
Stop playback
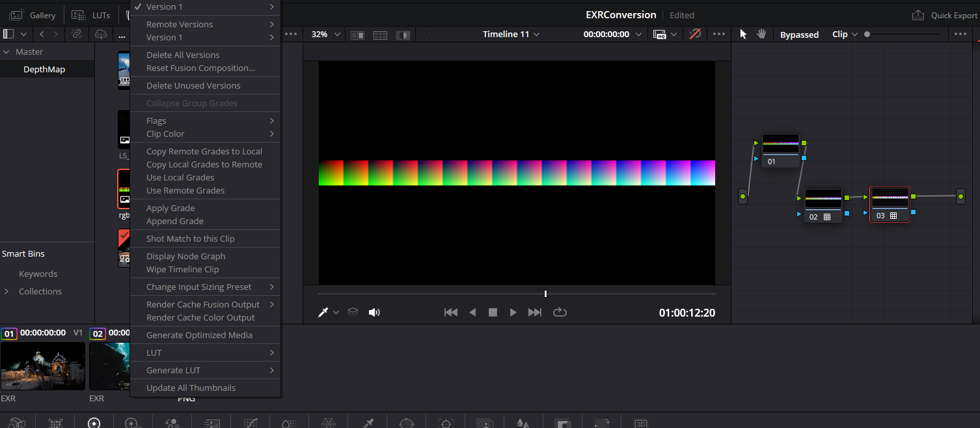(x=493, y=312)
